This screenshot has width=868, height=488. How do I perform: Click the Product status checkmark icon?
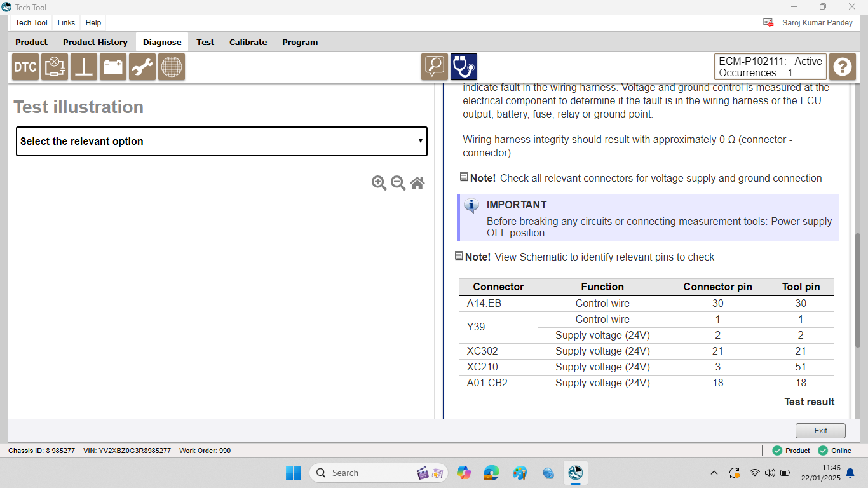tap(777, 451)
